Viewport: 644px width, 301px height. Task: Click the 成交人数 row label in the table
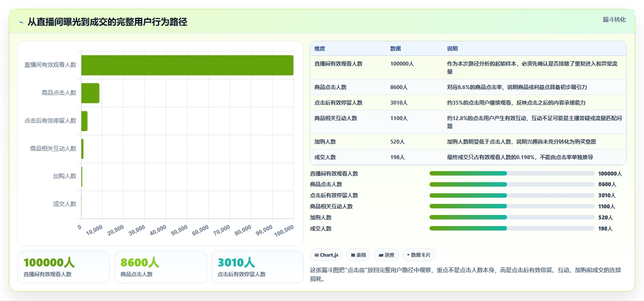tap(325, 157)
